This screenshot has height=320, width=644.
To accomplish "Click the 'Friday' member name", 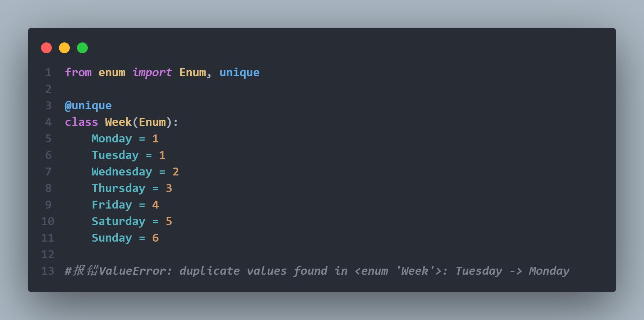I will (x=112, y=205).
